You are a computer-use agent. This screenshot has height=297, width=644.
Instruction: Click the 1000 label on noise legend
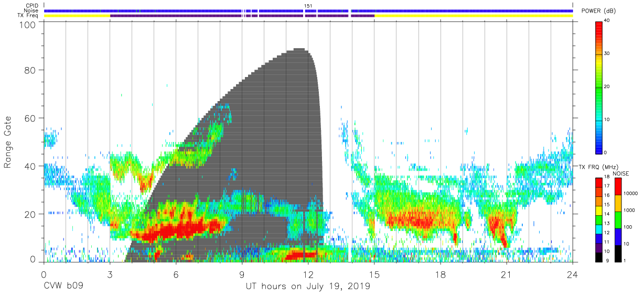click(628, 211)
